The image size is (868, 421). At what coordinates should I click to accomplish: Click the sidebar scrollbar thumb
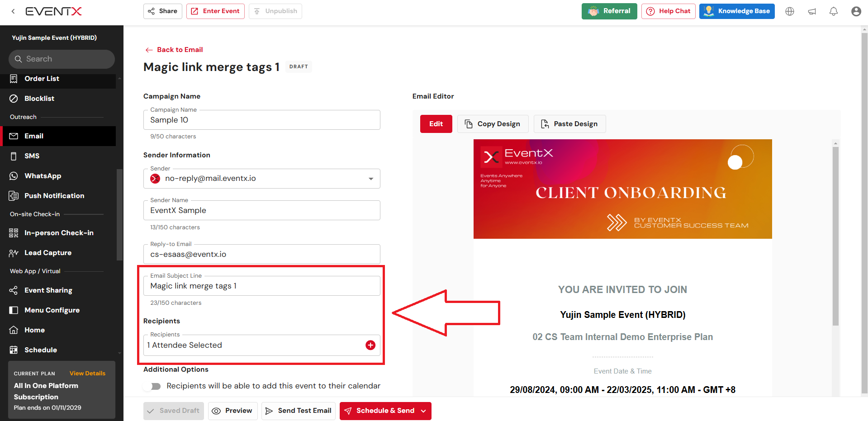119,215
